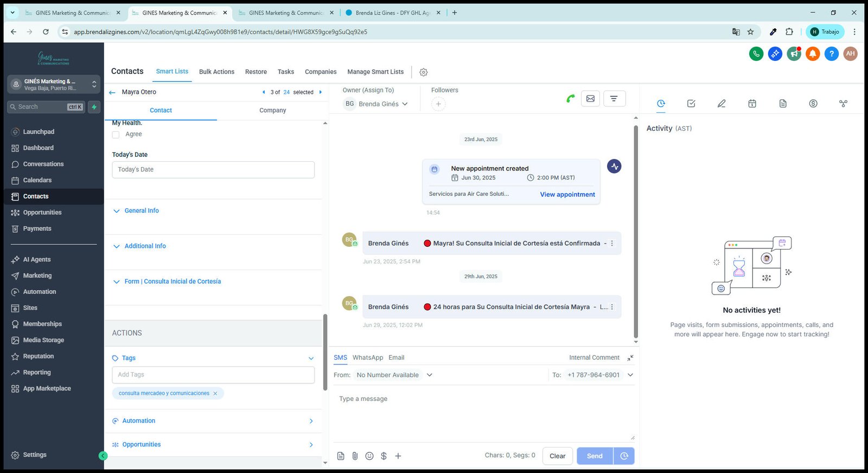Check the Agree checkbox under My Health
868x473 pixels.
click(x=116, y=135)
